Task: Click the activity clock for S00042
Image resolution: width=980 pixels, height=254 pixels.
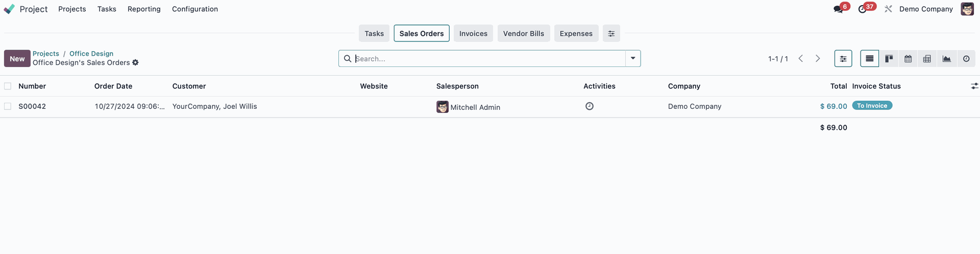Action: 589,106
